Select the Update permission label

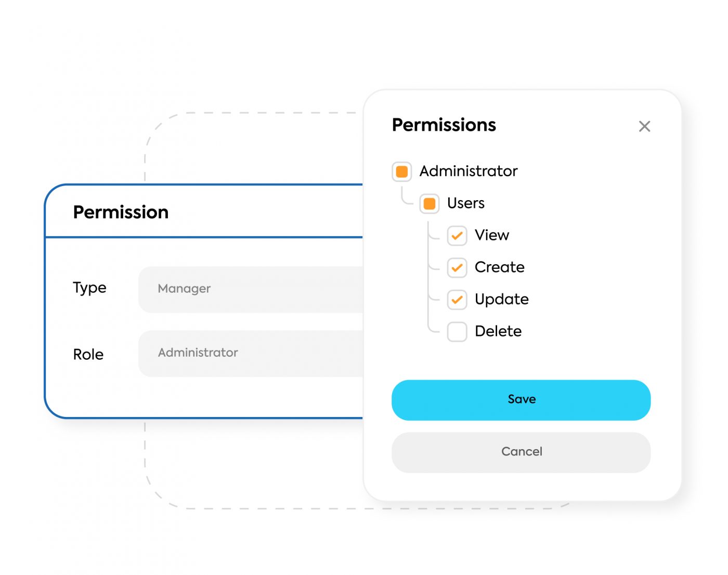coord(502,299)
